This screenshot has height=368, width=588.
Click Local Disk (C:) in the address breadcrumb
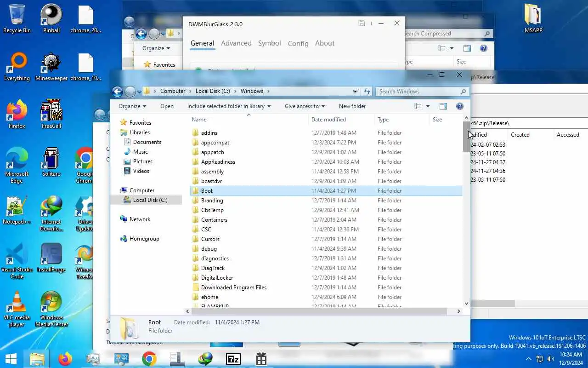coord(213,91)
